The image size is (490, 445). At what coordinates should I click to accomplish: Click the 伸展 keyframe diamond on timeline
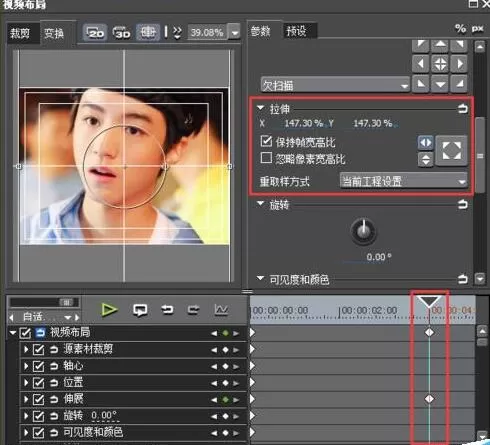tap(429, 399)
